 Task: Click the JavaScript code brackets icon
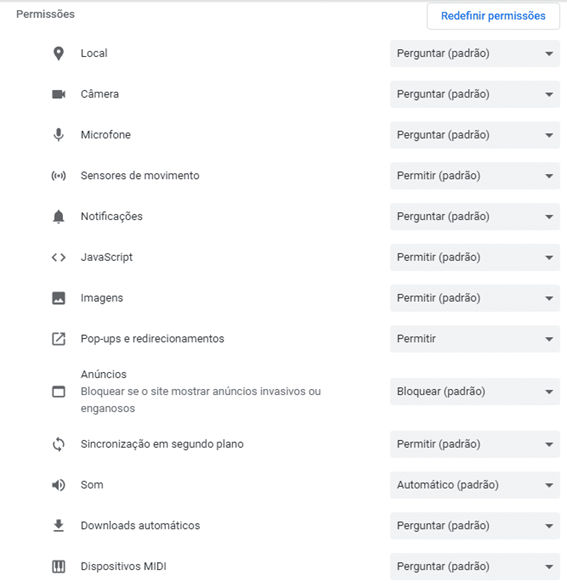(58, 257)
